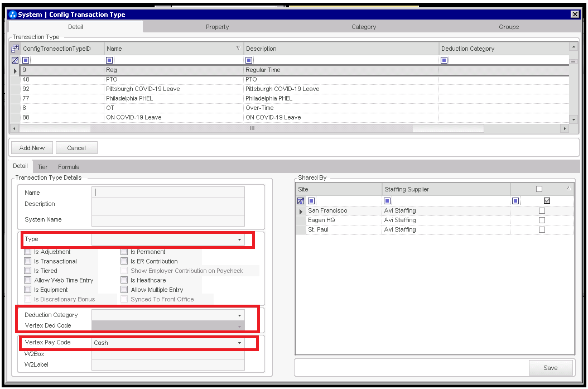This screenshot has width=588, height=389.
Task: Open filter icon under ConfigTransactionTypeID column
Action: tap(26, 60)
